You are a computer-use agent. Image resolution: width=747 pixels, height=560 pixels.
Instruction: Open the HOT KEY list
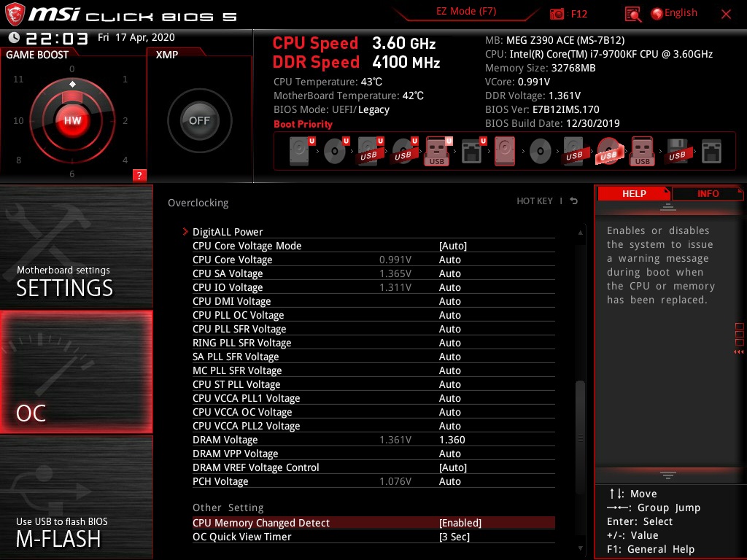(x=535, y=201)
